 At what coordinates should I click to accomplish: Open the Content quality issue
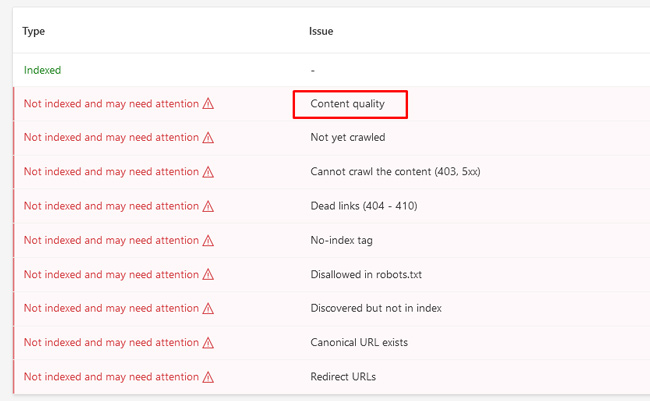347,104
